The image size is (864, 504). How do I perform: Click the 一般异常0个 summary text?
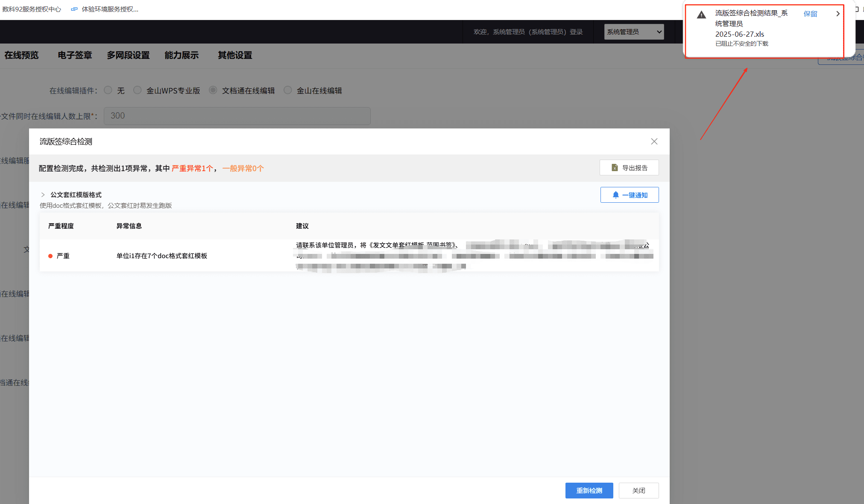[x=243, y=168]
